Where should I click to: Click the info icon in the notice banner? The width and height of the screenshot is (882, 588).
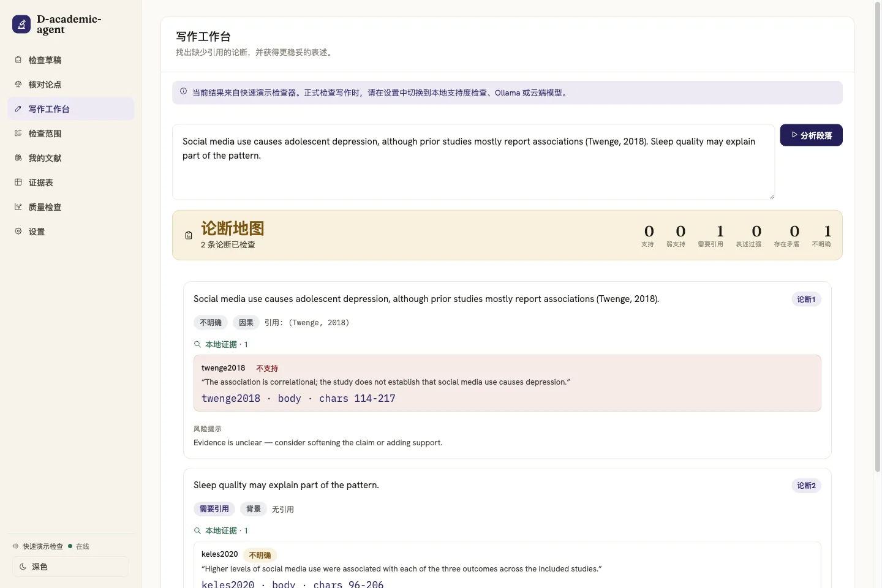pos(183,92)
